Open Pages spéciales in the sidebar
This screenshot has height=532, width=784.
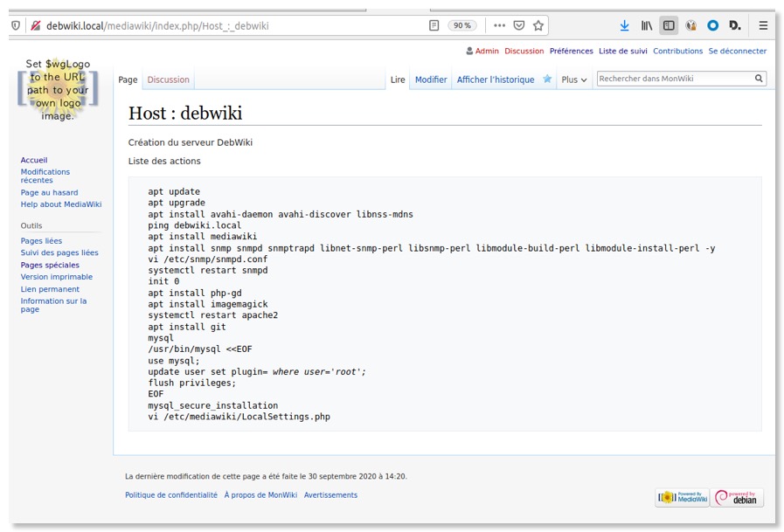tap(50, 265)
